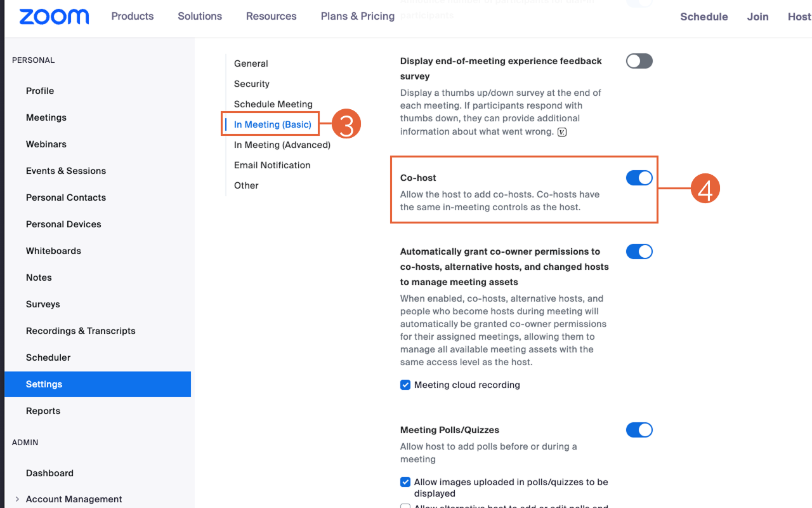Disable the Co-host setting

639,178
